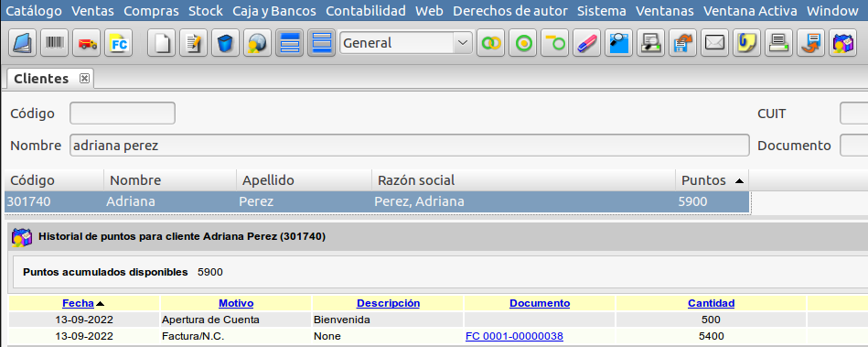Click the green circle yellow dot icon

[x=523, y=43]
